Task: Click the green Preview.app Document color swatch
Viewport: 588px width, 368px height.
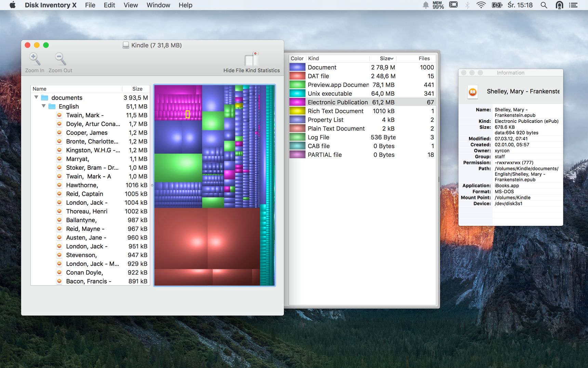Action: click(x=297, y=85)
